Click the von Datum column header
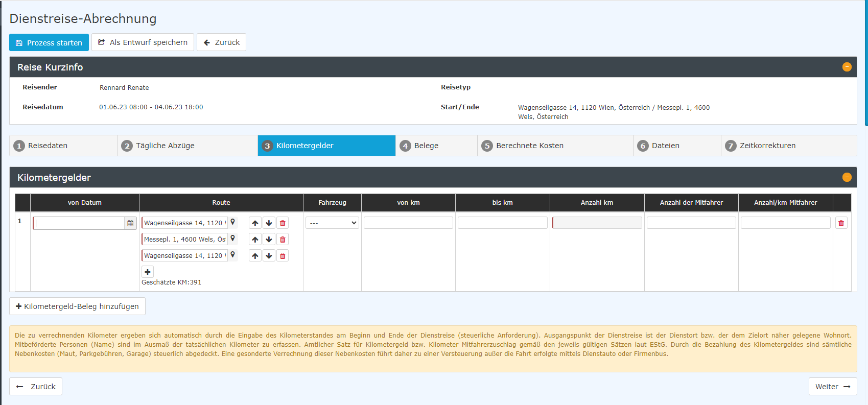The image size is (868, 405). coord(85,203)
